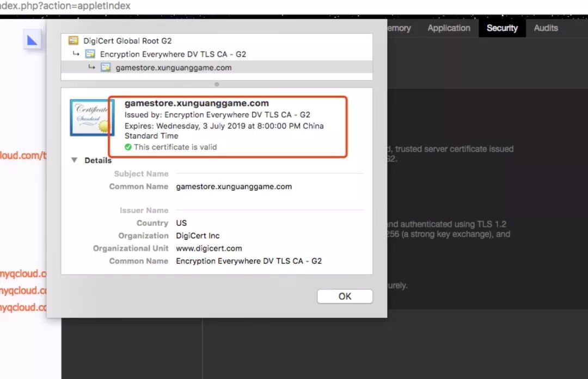Click the page URL text in the address bar
588x379 pixels.
point(65,6)
